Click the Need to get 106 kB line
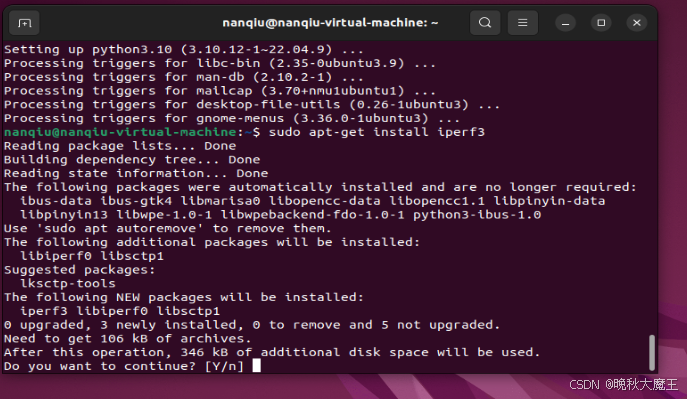 point(127,338)
